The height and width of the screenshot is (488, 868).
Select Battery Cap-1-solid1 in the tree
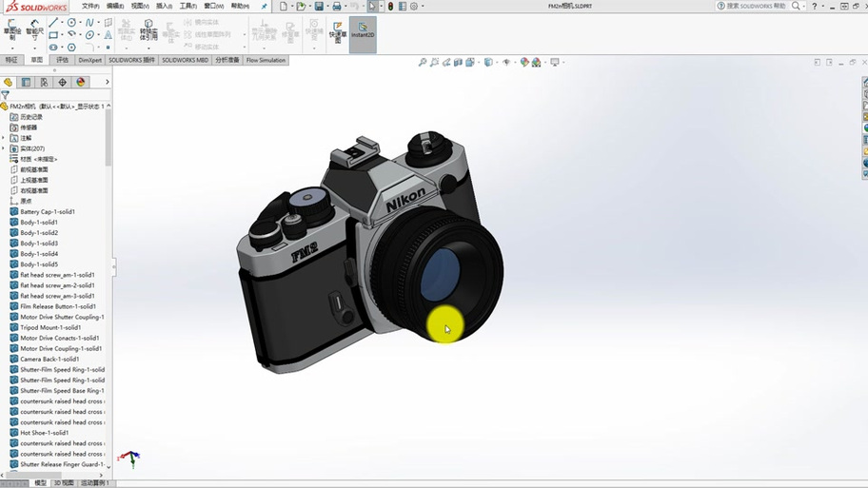pyautogui.click(x=47, y=211)
